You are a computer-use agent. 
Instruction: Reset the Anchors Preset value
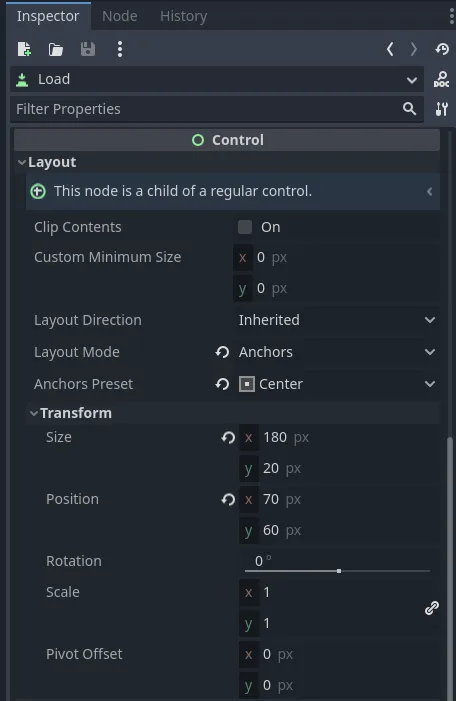(x=222, y=384)
